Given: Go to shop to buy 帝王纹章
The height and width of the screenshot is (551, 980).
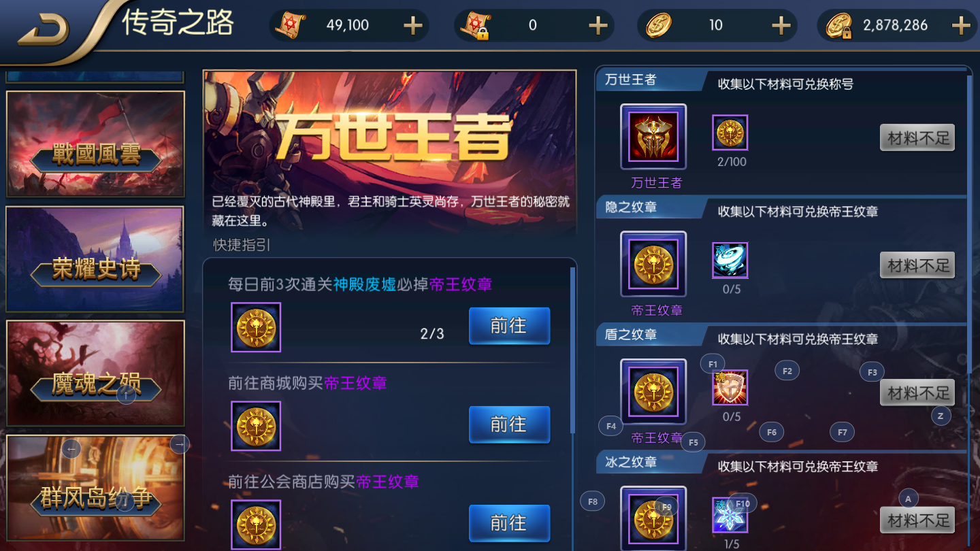Looking at the screenshot, I should (x=509, y=424).
